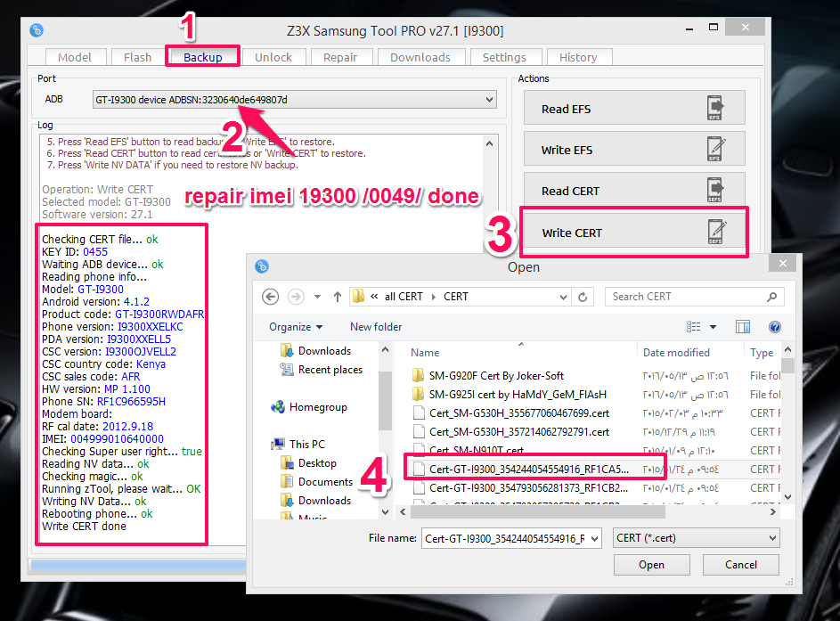Image resolution: width=840 pixels, height=621 pixels.
Task: Open the Repair tab
Action: [340, 57]
